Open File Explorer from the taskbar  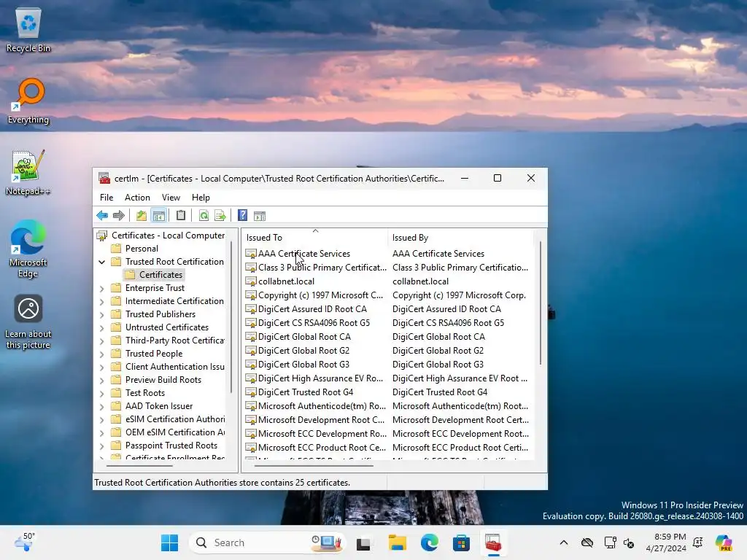(x=397, y=542)
